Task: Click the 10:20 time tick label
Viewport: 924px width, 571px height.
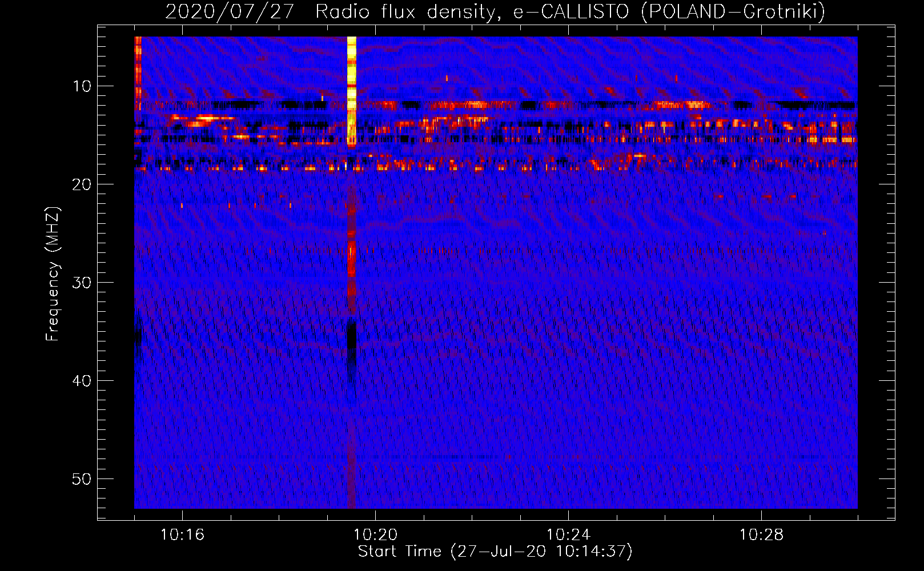Action: coord(375,534)
